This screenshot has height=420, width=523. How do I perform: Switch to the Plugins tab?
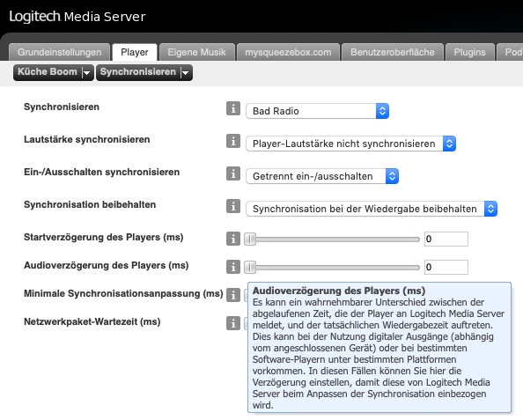click(469, 52)
